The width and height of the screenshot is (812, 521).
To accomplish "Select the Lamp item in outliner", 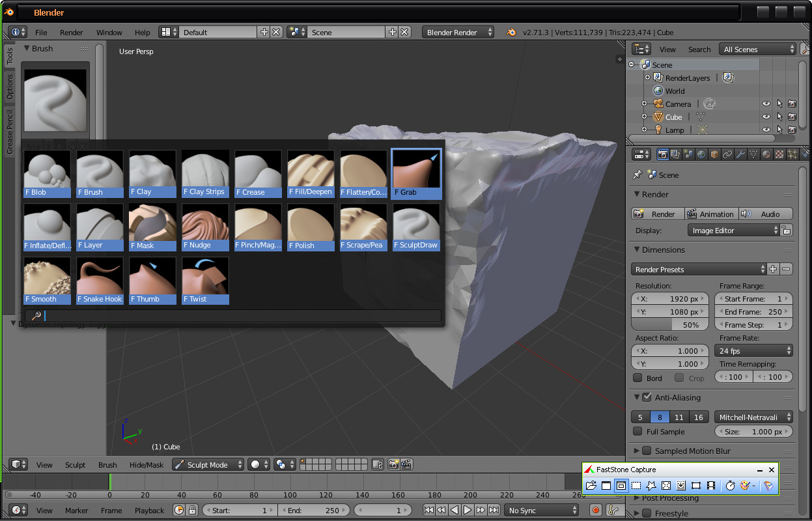I will pos(675,130).
